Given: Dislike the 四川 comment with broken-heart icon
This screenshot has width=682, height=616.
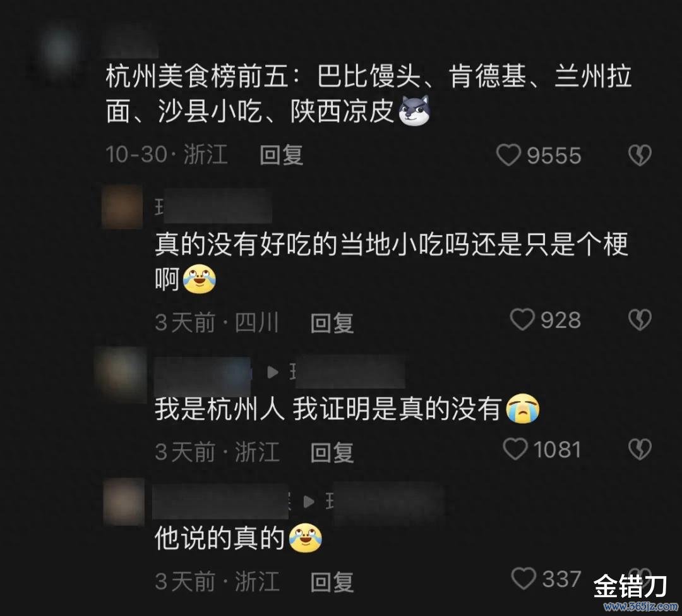Looking at the screenshot, I should (x=640, y=320).
